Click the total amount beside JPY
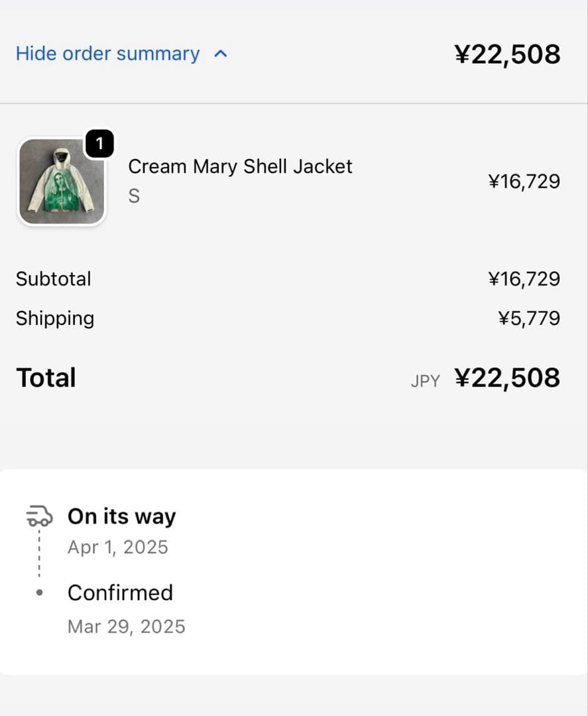The height and width of the screenshot is (716, 588). point(507,378)
